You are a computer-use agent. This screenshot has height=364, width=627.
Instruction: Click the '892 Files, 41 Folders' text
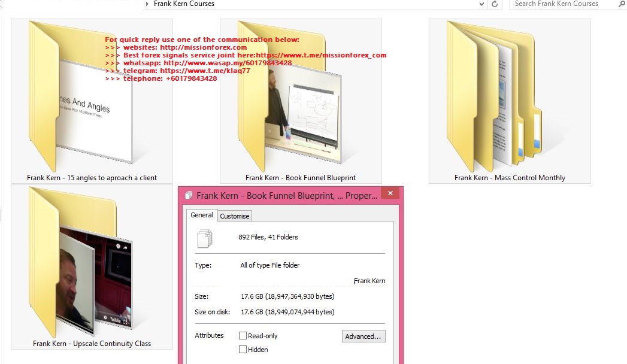coord(268,237)
